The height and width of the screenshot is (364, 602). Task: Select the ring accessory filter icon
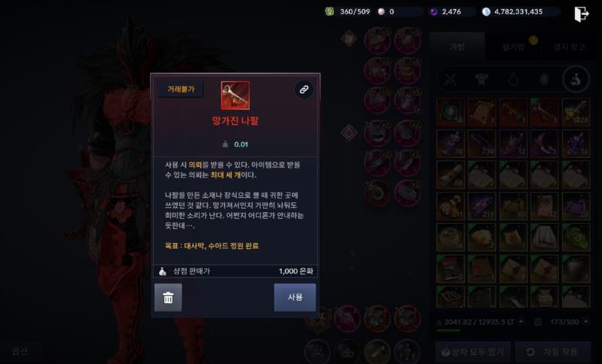tap(513, 80)
